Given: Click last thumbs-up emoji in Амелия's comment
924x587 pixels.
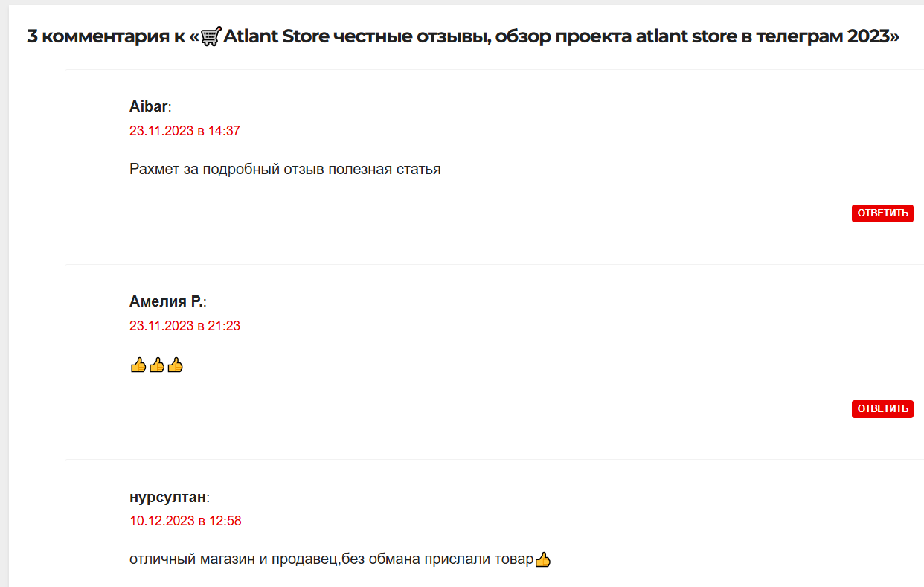Looking at the screenshot, I should 175,365.
